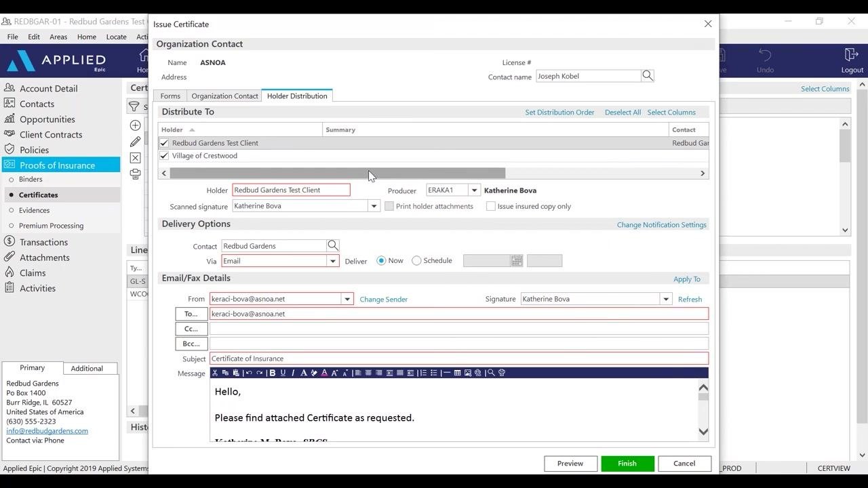Open the From email address dropdown
The height and width of the screenshot is (488, 868).
pos(347,299)
